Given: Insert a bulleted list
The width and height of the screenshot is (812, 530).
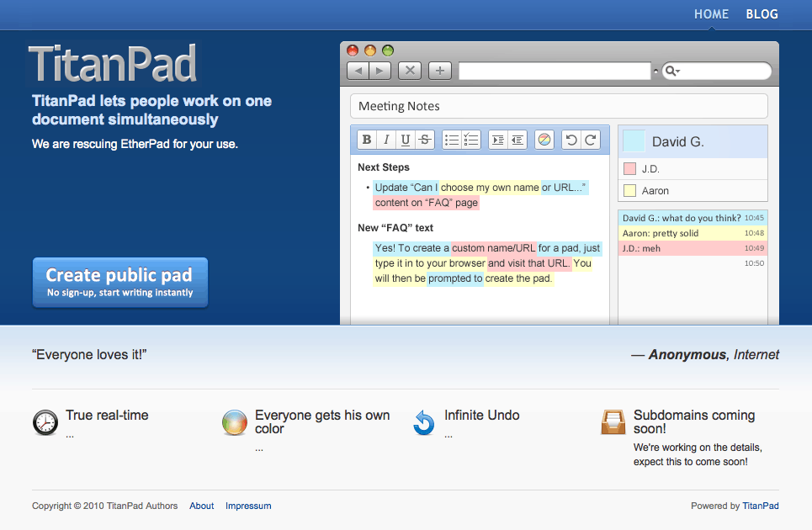Looking at the screenshot, I should tap(452, 140).
